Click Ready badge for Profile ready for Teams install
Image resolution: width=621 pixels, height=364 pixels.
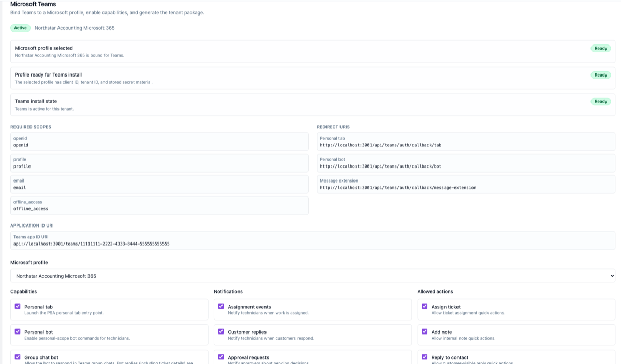pyautogui.click(x=600, y=75)
